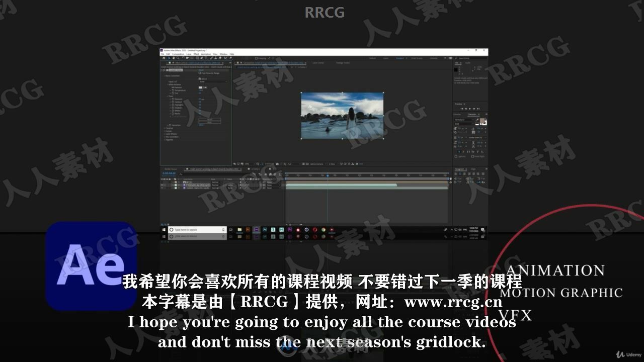Click the Highlights stopwatch toggle
This screenshot has height=362, width=644.
173,105
